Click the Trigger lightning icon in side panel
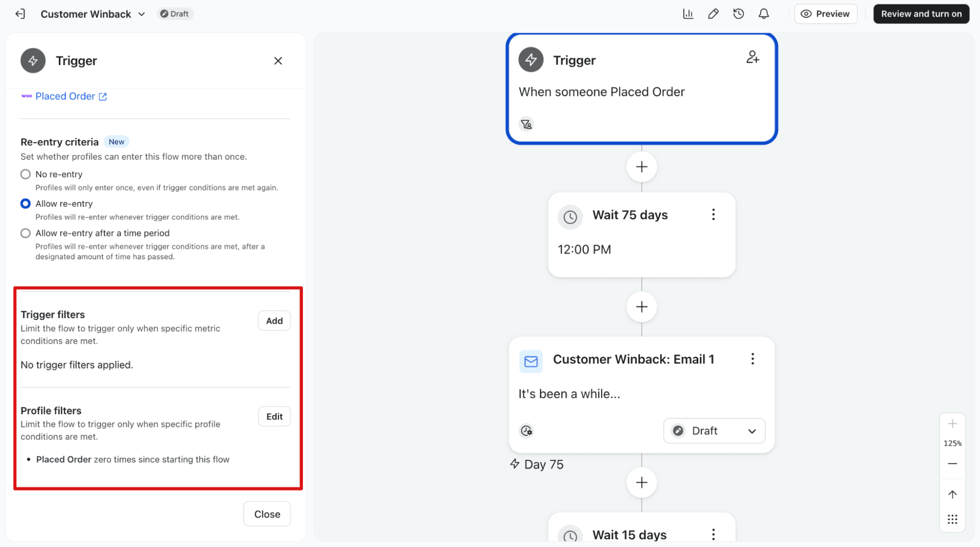This screenshot has width=980, height=547. 33,61
